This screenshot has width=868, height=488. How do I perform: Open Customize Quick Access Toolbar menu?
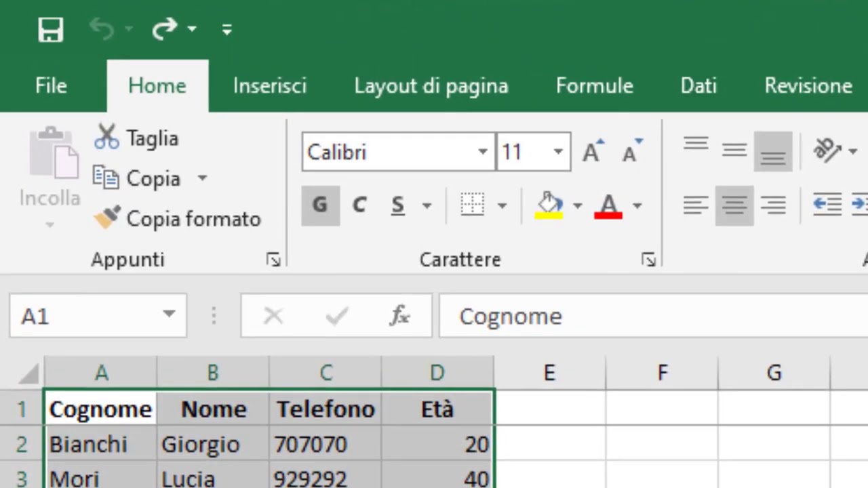pos(227,29)
